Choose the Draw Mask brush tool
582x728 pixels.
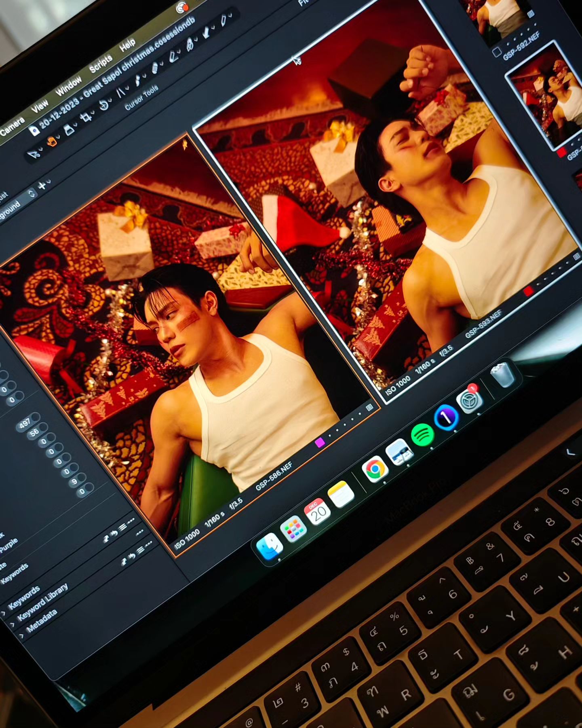(138, 80)
